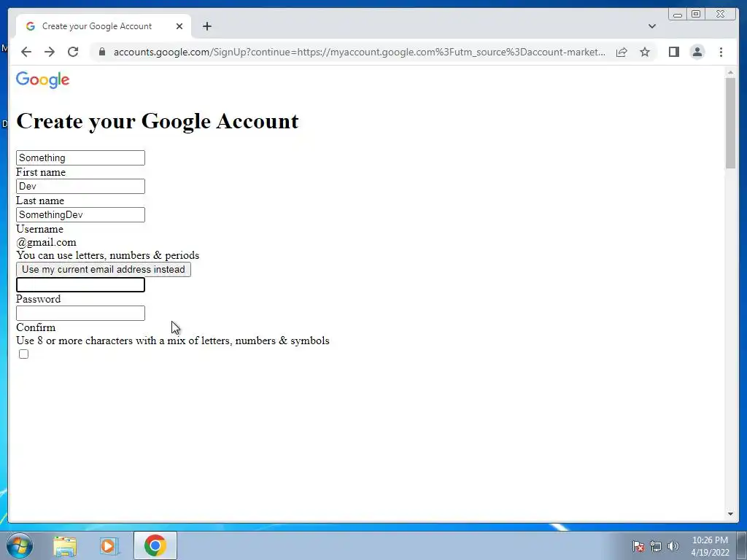Click the First name field containing Something
This screenshot has width=747, height=560.
[80, 157]
